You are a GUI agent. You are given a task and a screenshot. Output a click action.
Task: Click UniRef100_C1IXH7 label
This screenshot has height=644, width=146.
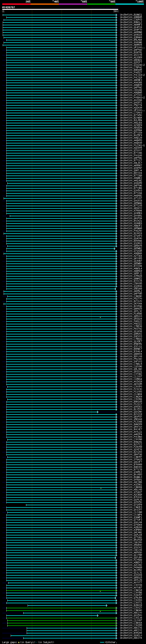(x=131, y=620)
